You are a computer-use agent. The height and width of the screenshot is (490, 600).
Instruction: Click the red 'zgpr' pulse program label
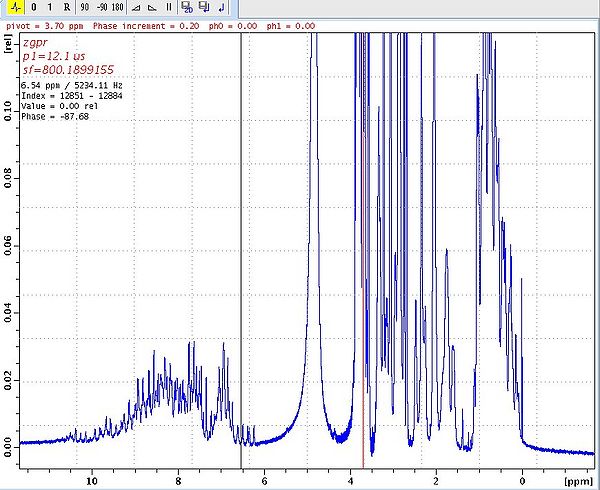[34, 43]
